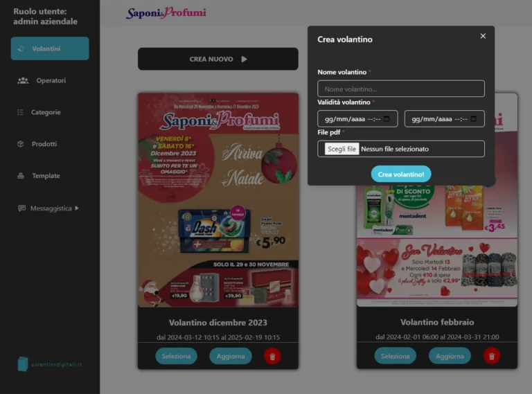Click the end validity date field
The height and width of the screenshot is (394, 532).
[445, 119]
